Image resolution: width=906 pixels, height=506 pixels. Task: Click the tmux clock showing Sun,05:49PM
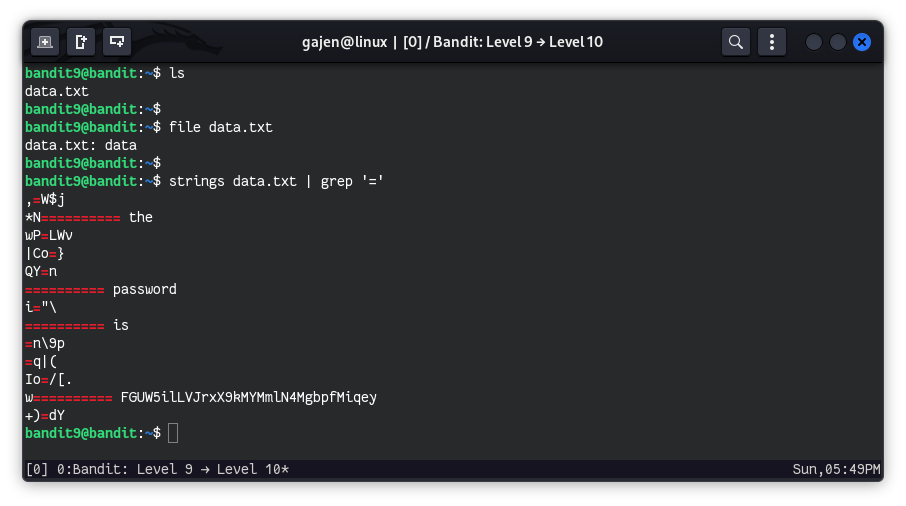click(x=836, y=469)
